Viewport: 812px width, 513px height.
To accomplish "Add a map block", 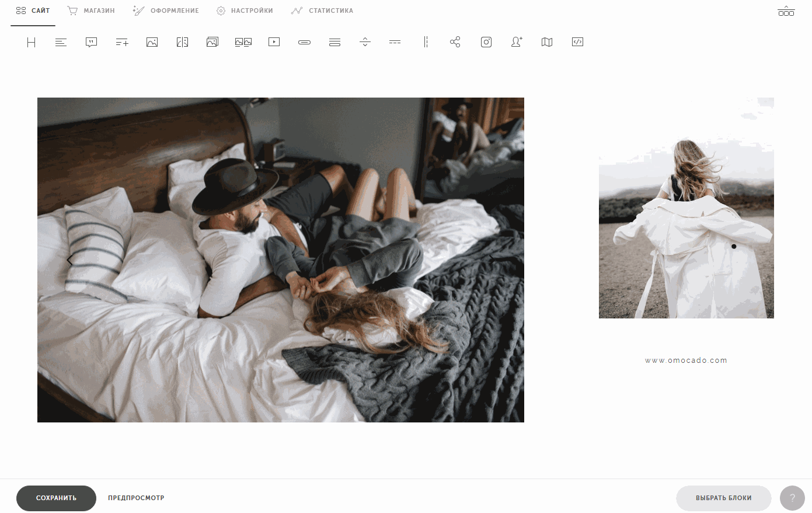I will (x=547, y=42).
